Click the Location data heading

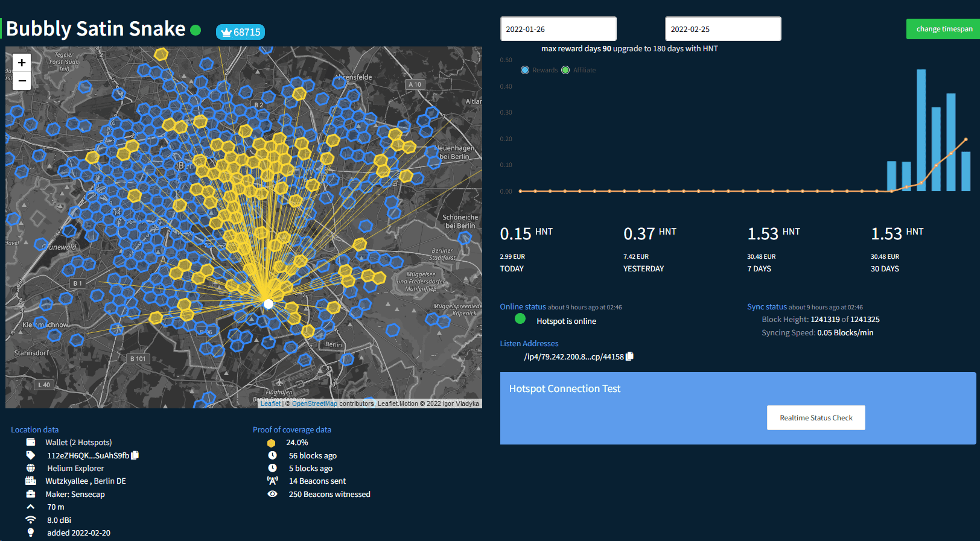(x=34, y=429)
